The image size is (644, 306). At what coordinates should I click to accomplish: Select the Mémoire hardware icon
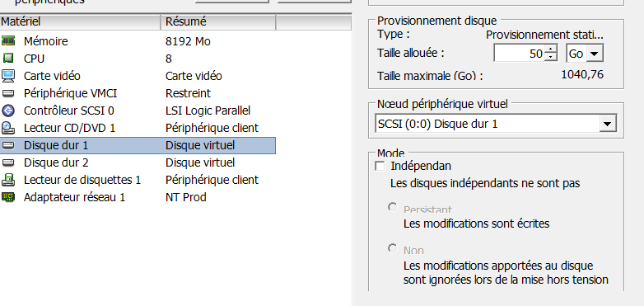coord(8,40)
